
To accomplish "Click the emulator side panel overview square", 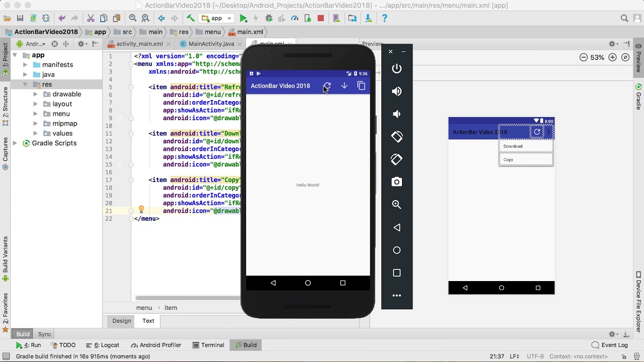I will pos(397,273).
